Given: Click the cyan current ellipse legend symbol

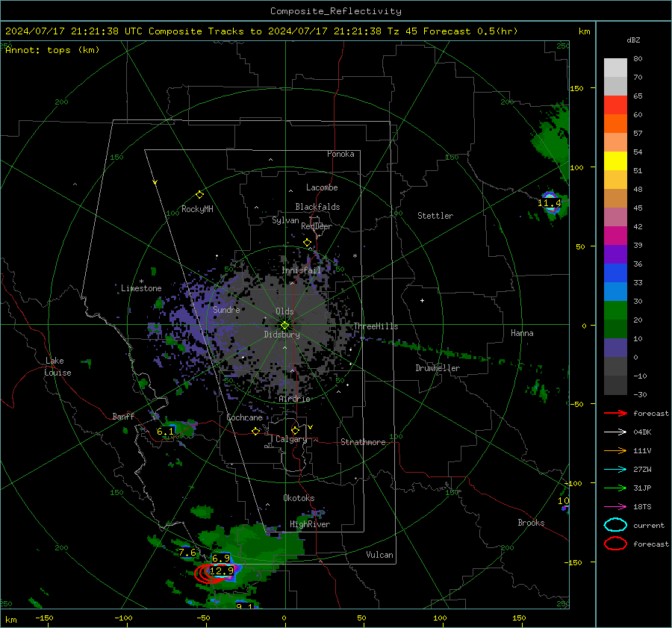Looking at the screenshot, I should click(615, 525).
